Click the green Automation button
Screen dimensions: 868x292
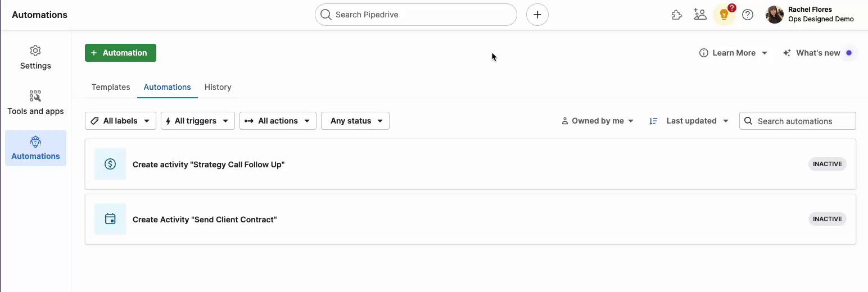120,53
